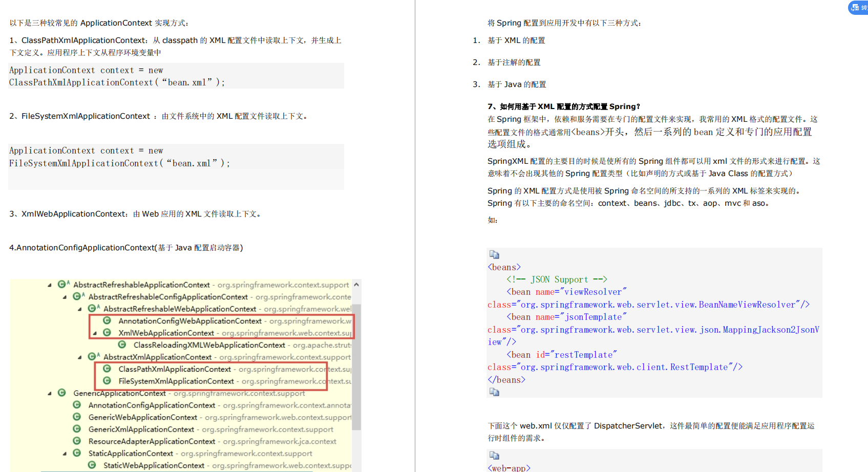Collapse the AbstractRefreshableApplicationContext tree node
868x472 pixels.
click(50, 285)
